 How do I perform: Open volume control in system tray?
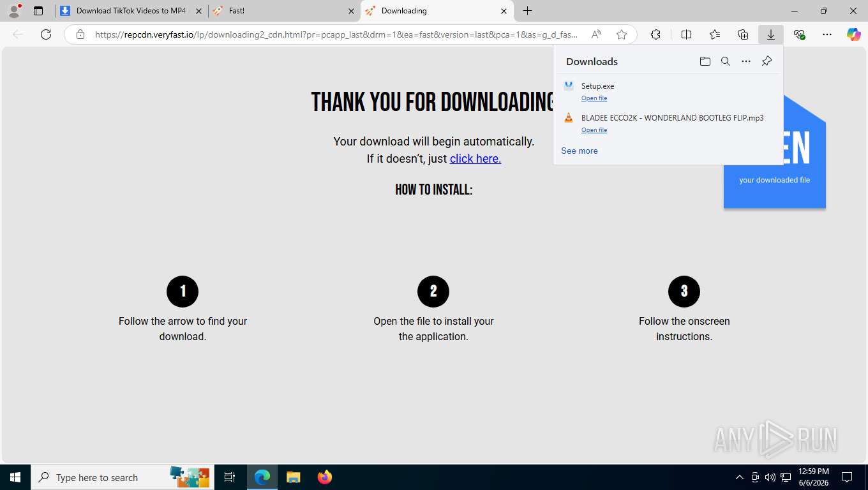pos(770,477)
